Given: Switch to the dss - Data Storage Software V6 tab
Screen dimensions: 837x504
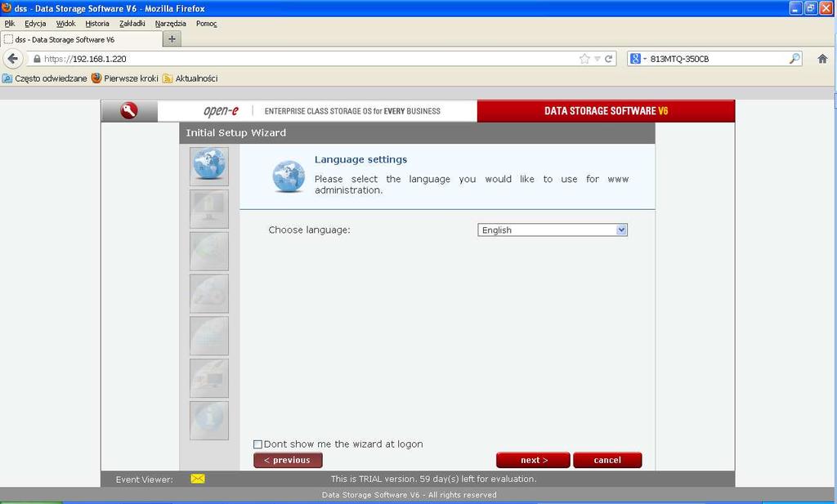Looking at the screenshot, I should (x=82, y=39).
